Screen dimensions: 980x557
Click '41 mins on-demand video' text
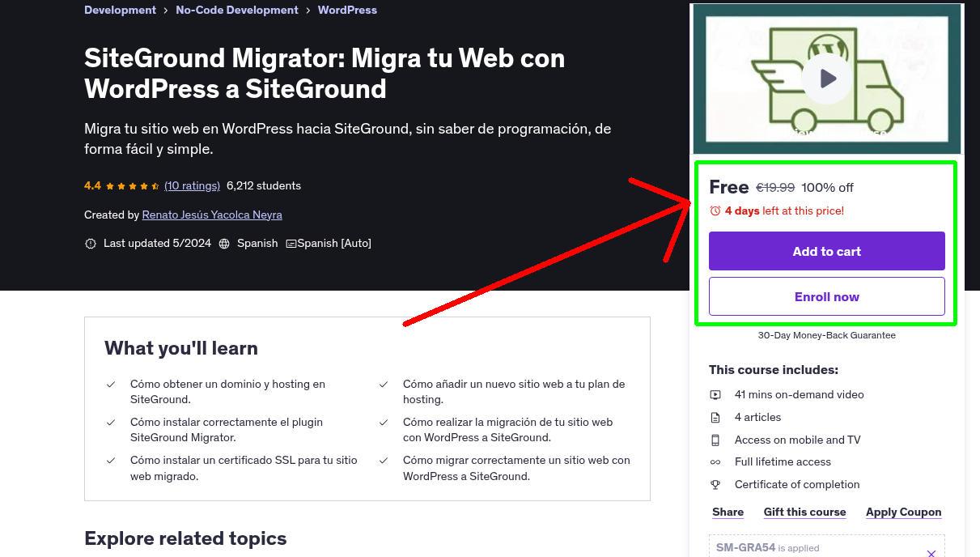click(800, 395)
